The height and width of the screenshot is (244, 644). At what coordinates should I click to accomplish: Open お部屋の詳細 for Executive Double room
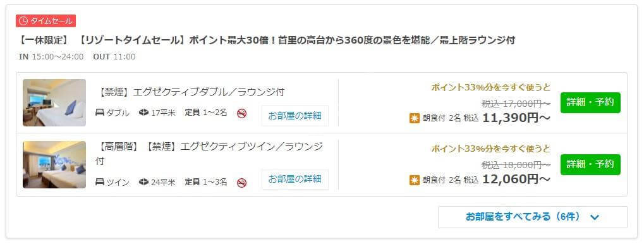295,116
